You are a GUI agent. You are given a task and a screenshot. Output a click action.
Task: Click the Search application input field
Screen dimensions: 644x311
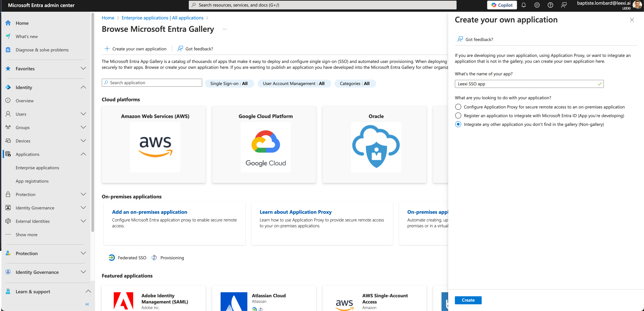point(152,83)
